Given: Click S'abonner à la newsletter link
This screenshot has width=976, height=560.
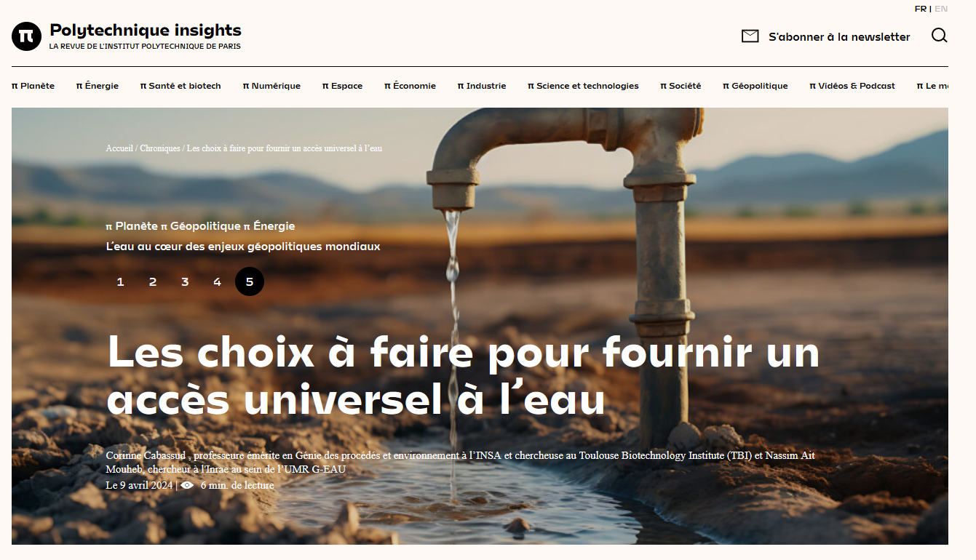Looking at the screenshot, I should (839, 36).
